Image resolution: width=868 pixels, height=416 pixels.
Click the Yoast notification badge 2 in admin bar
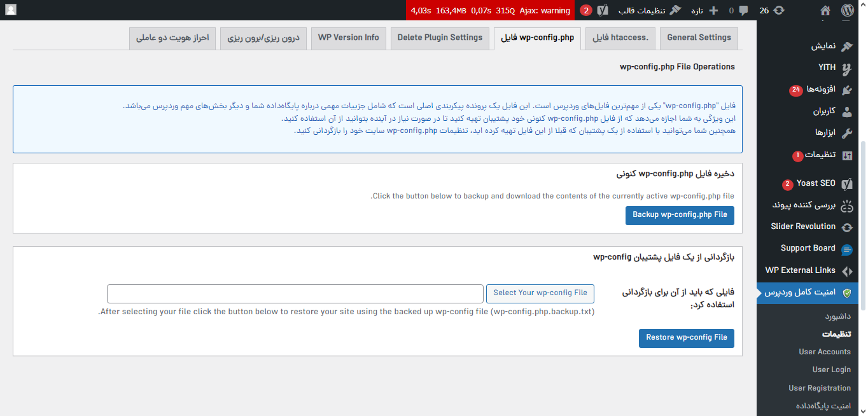coord(586,10)
